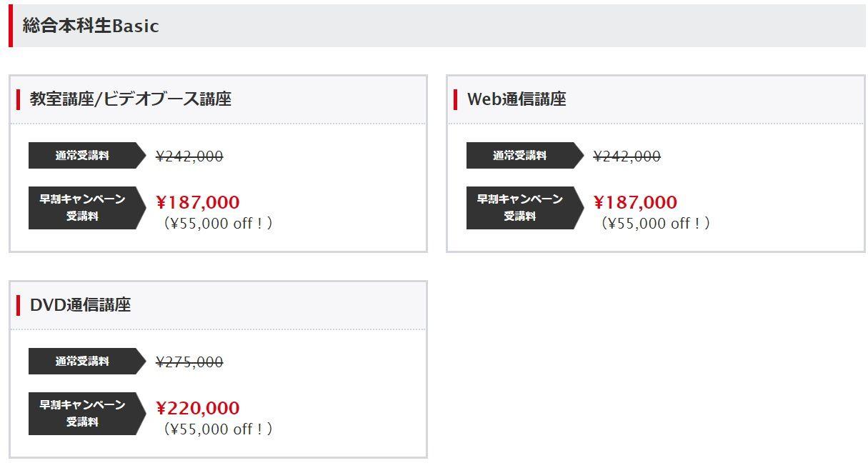Click 早割キャンペーン受講料 label in the 教室講座 card
Image resolution: width=868 pixels, height=468 pixels.
(83, 208)
